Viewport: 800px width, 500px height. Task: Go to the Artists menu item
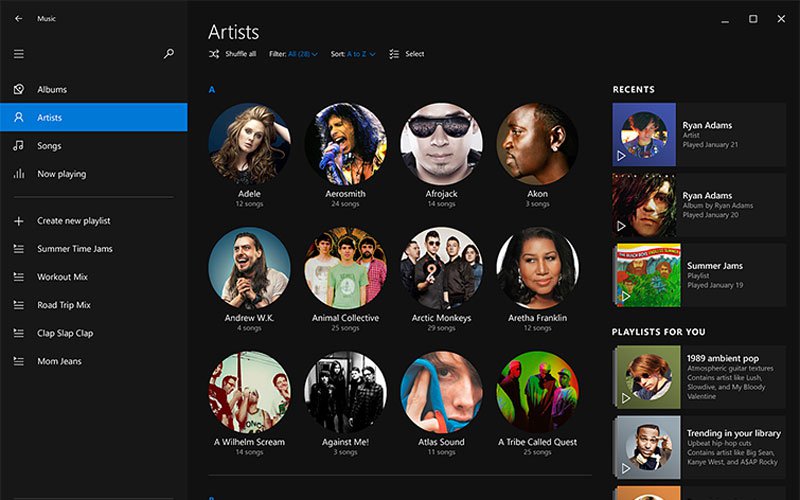50,118
